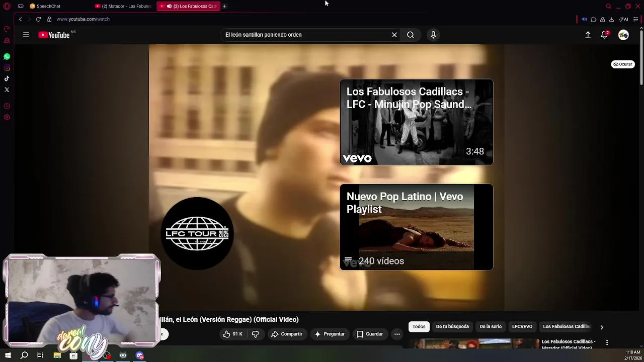Hide end cards with Ocultar button
Image resolution: width=644 pixels, height=362 pixels.
tap(623, 64)
